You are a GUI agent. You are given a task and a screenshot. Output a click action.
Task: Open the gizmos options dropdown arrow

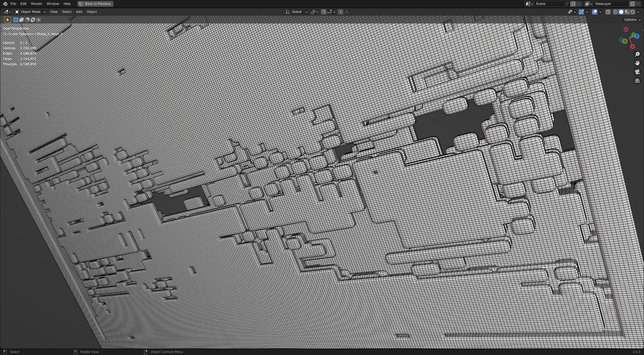pos(587,12)
